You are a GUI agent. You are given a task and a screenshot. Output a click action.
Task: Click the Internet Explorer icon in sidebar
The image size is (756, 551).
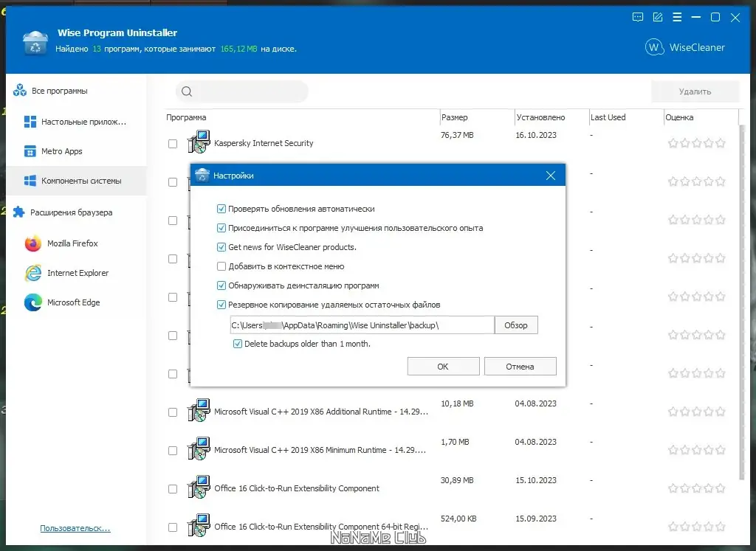click(x=32, y=273)
